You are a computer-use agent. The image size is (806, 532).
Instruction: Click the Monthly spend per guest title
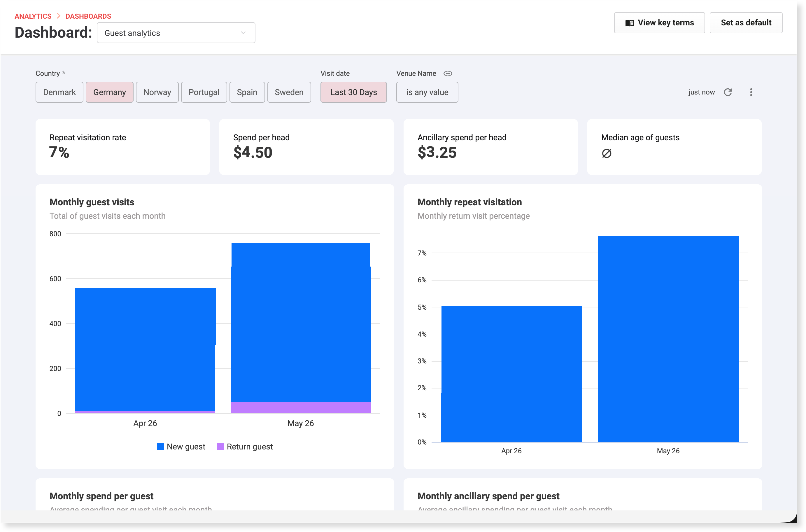[101, 496]
